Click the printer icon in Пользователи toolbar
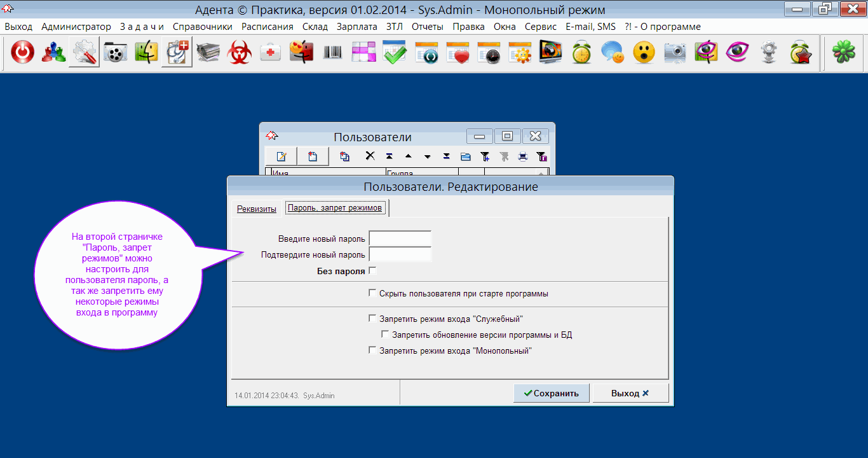 point(522,156)
